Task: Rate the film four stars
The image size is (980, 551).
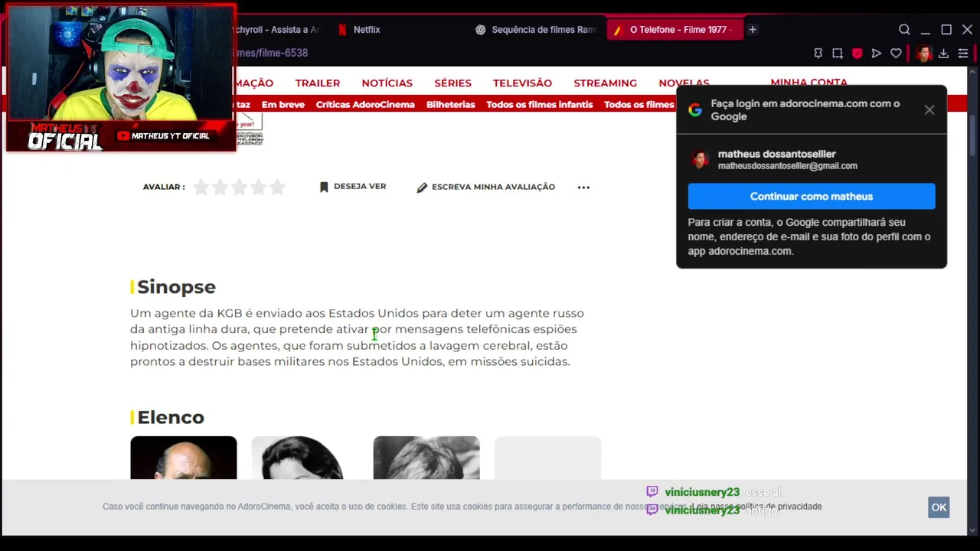Action: click(259, 187)
